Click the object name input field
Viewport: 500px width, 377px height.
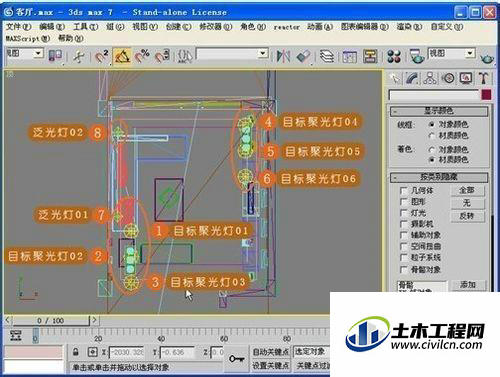pos(434,95)
